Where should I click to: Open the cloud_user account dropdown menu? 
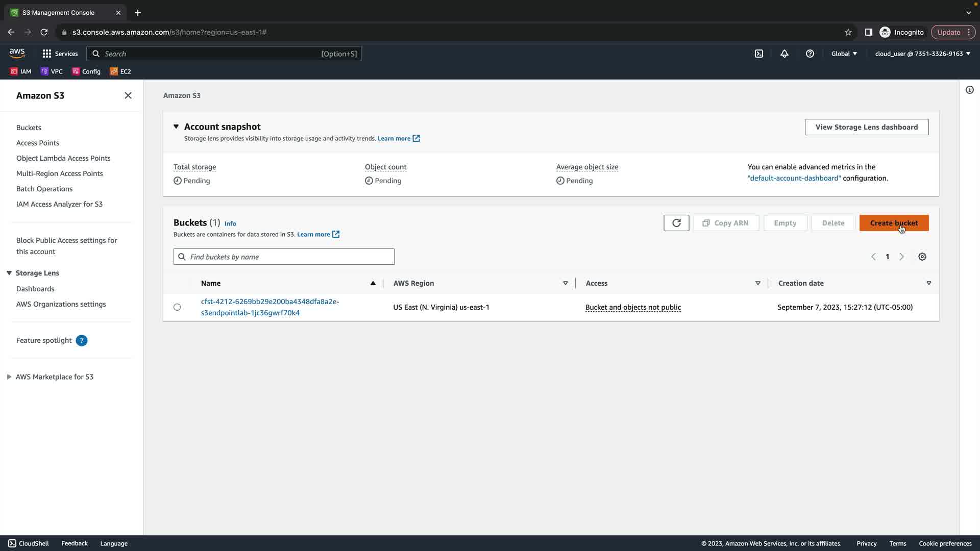(922, 54)
